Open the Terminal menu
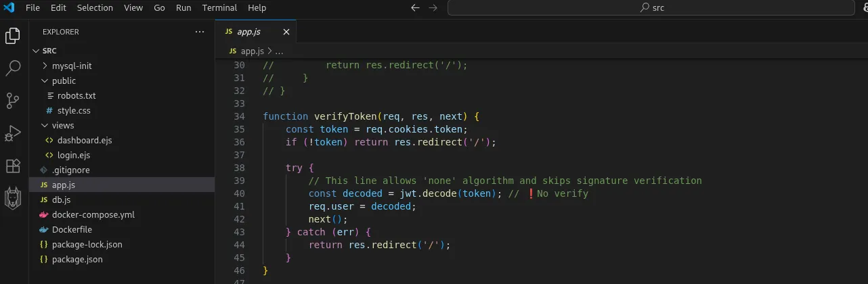Viewport: 868px width, 284px height. point(219,8)
